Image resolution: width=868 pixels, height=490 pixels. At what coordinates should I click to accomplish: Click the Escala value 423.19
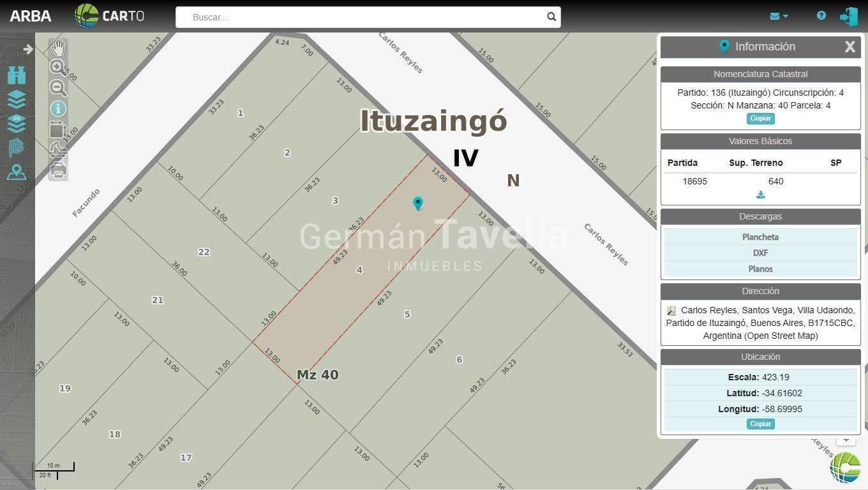[775, 377]
